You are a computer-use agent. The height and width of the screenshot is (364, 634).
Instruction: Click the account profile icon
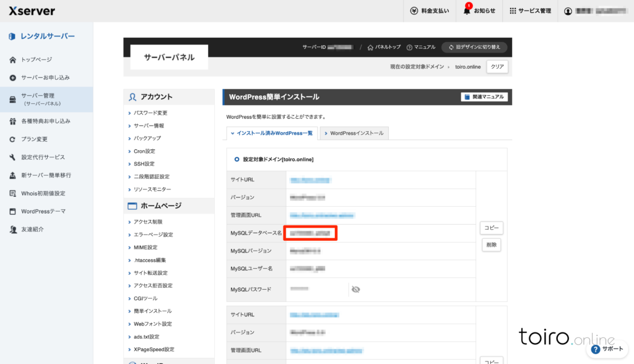click(x=568, y=11)
